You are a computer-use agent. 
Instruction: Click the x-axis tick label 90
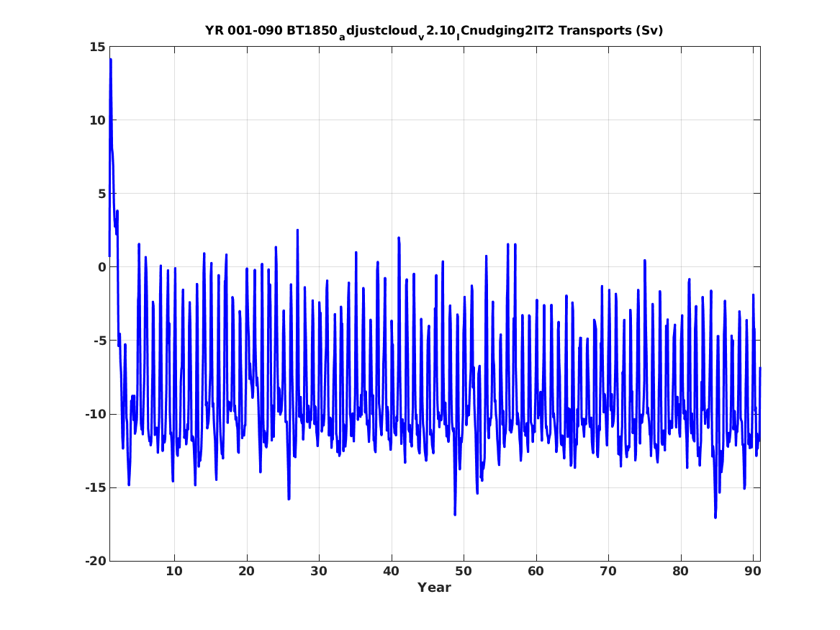(x=753, y=572)
